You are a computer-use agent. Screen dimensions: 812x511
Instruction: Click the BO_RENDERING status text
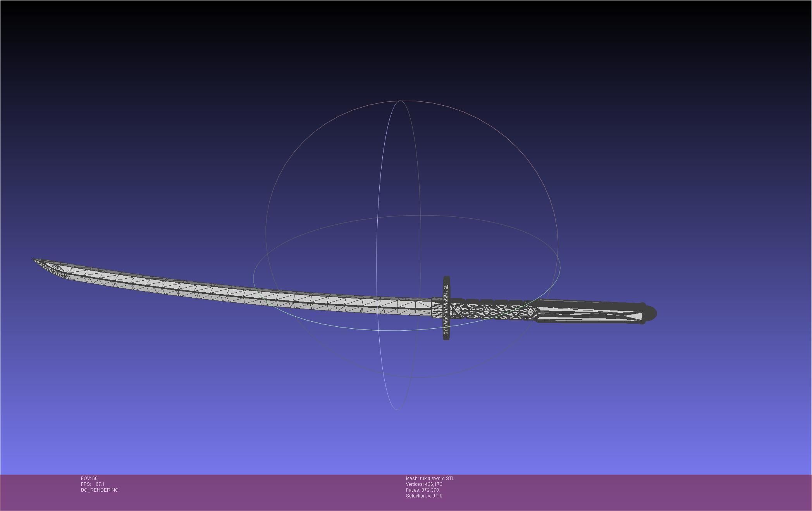[x=100, y=490]
